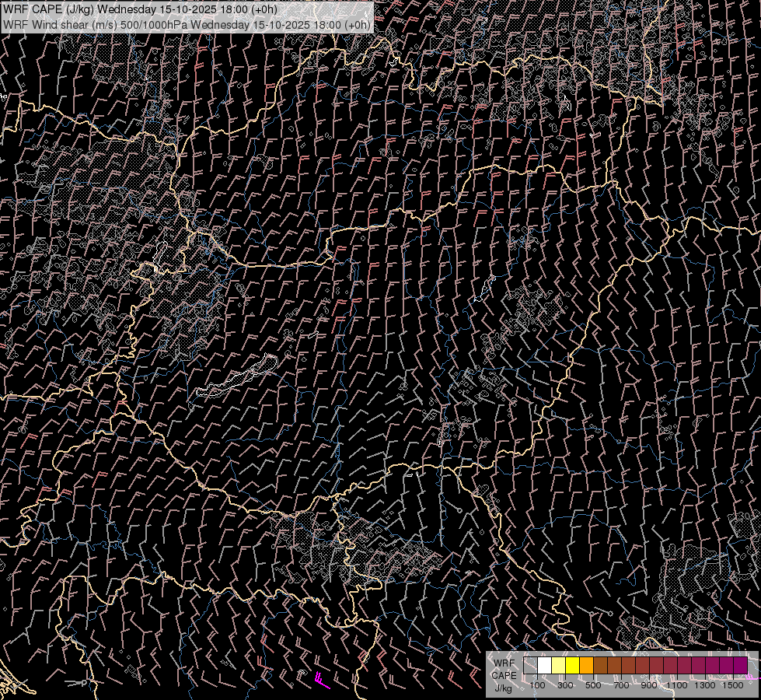Click the 900 value on the legend

click(x=649, y=685)
